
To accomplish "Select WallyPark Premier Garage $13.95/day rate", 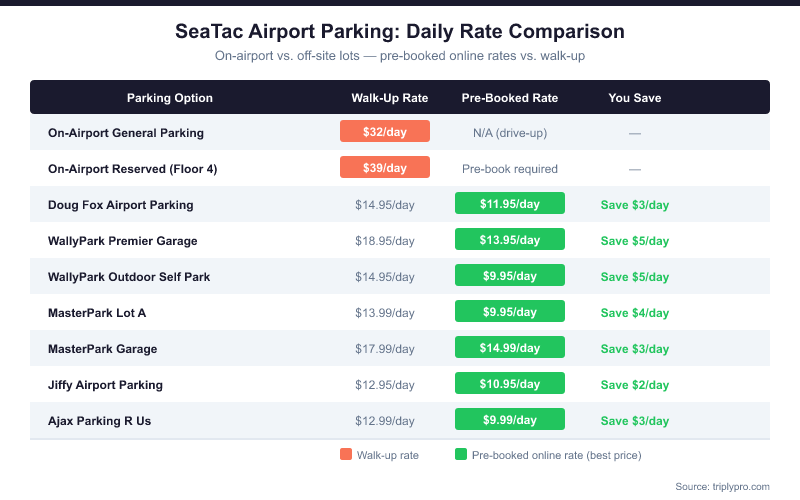I will [510, 240].
